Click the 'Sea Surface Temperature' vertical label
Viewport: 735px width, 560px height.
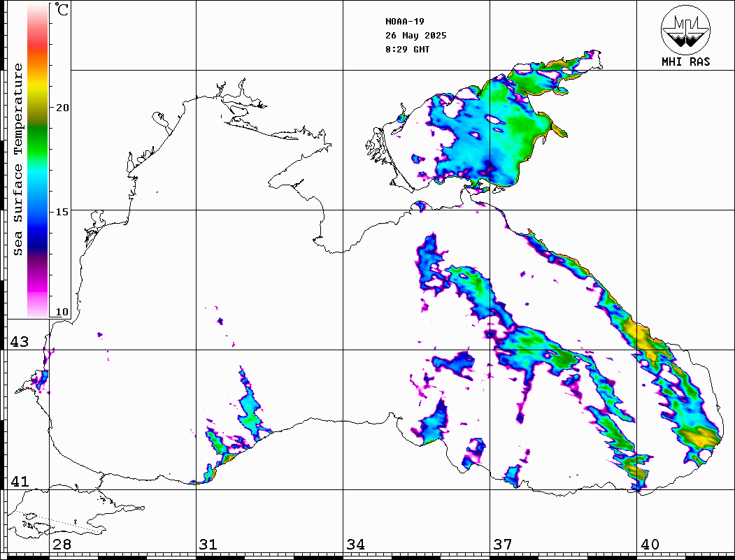coord(17,160)
